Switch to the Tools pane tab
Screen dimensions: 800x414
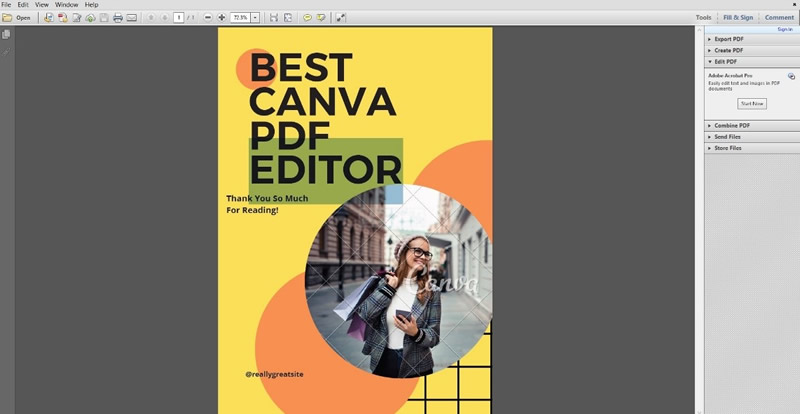(703, 17)
